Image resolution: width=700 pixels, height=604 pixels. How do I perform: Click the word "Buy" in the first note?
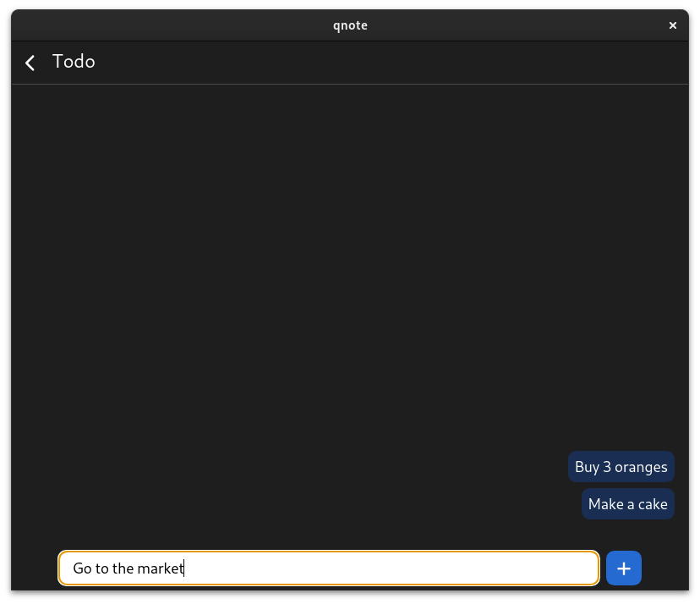coord(587,467)
